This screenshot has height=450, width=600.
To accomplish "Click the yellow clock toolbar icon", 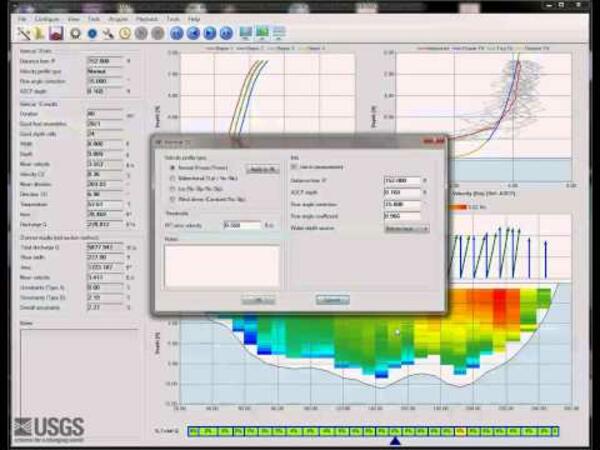I will [x=125, y=33].
